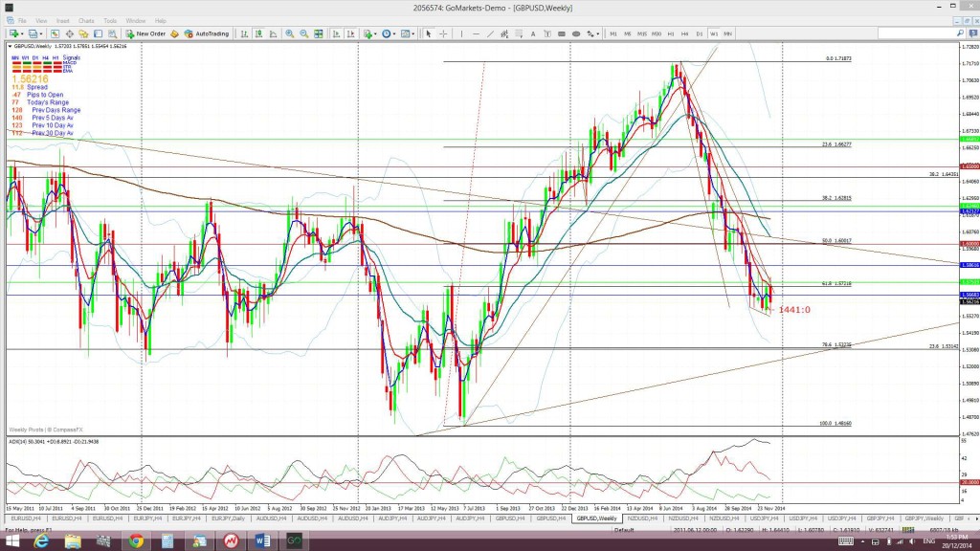Switch to the M15 timeframe
This screenshot has width=980, height=551.
(642, 33)
